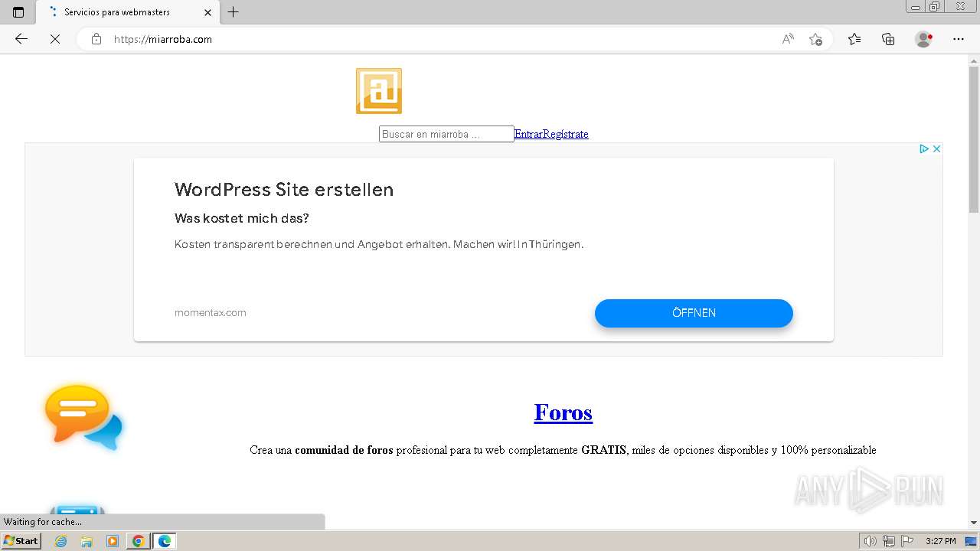Screen dimensions: 980x551
Task: Click the scrollbar up arrow
Action: tap(974, 60)
